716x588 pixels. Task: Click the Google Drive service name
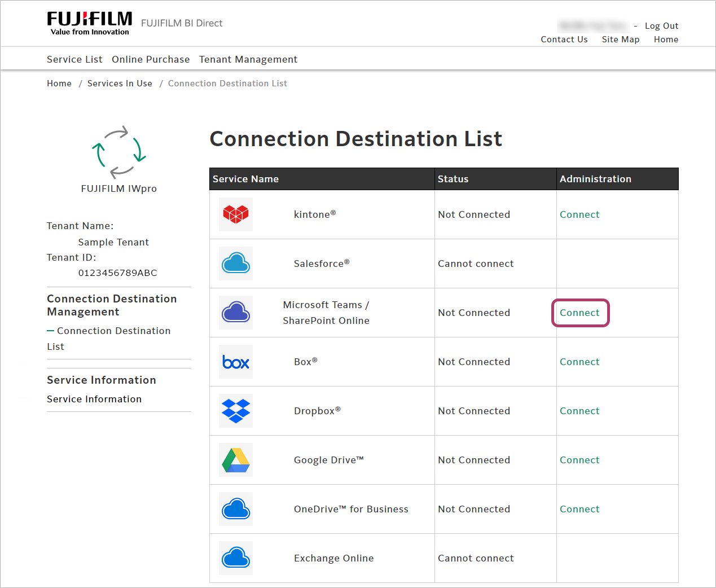(329, 460)
